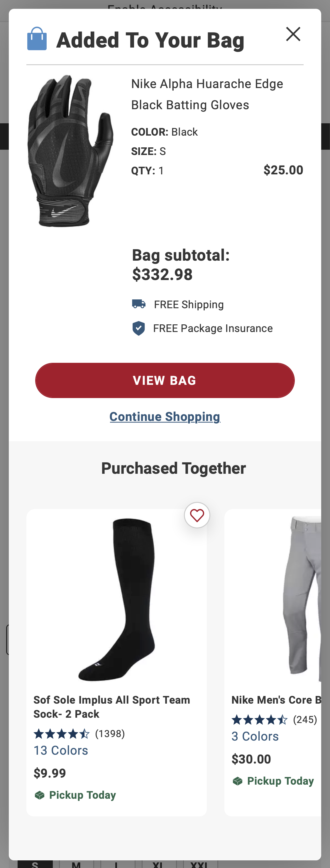Click the pickup box icon under Nike Men's Core pants

click(x=238, y=781)
